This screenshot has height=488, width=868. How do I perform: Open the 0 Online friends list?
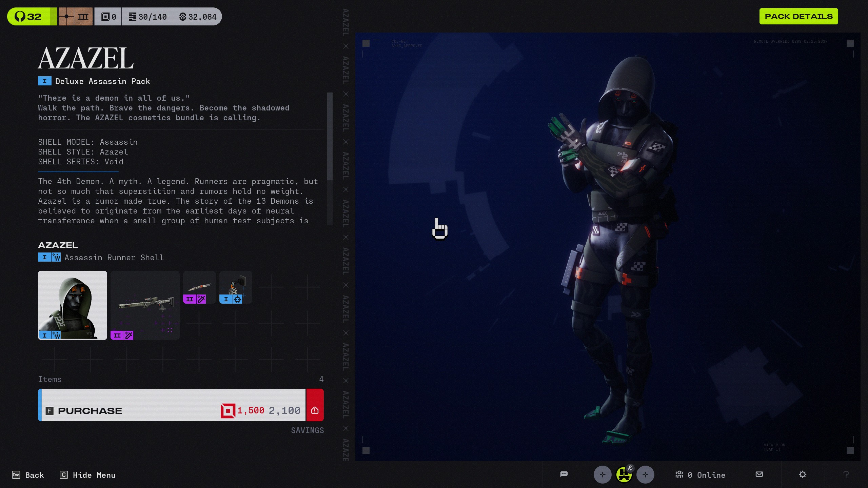(701, 475)
